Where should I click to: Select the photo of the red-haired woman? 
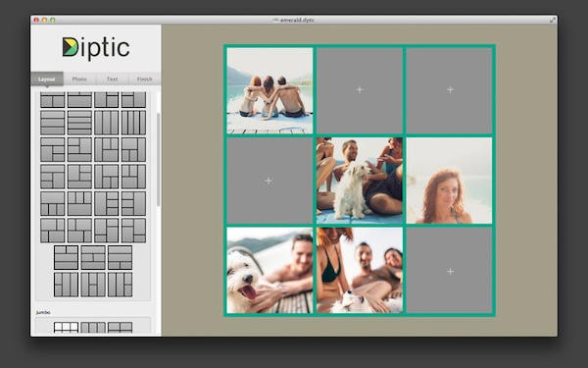click(450, 181)
